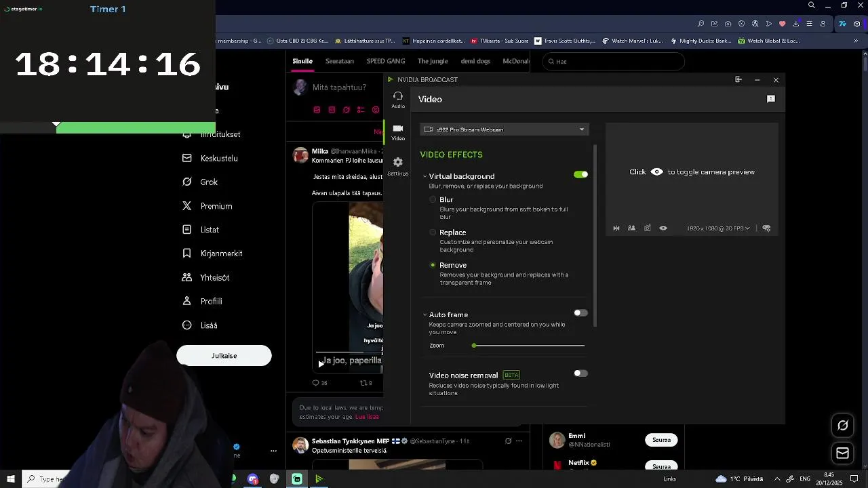Collapse the Auto frame section chevron
The image size is (868, 488).
[425, 314]
